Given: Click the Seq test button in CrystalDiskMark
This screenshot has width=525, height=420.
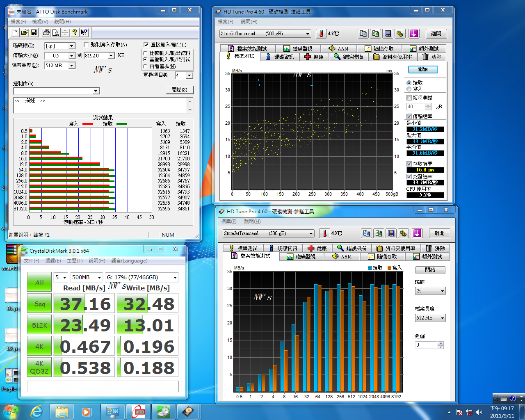Looking at the screenshot, I should tap(39, 304).
